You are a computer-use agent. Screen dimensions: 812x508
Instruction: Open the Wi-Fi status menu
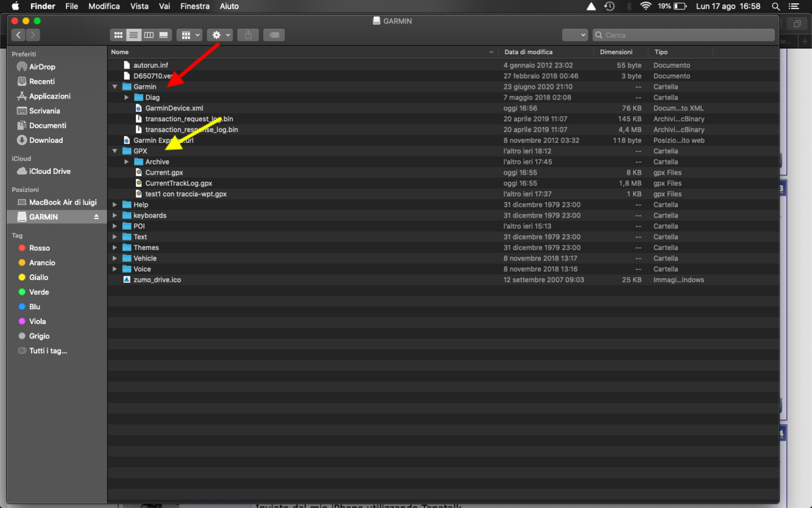pyautogui.click(x=646, y=6)
